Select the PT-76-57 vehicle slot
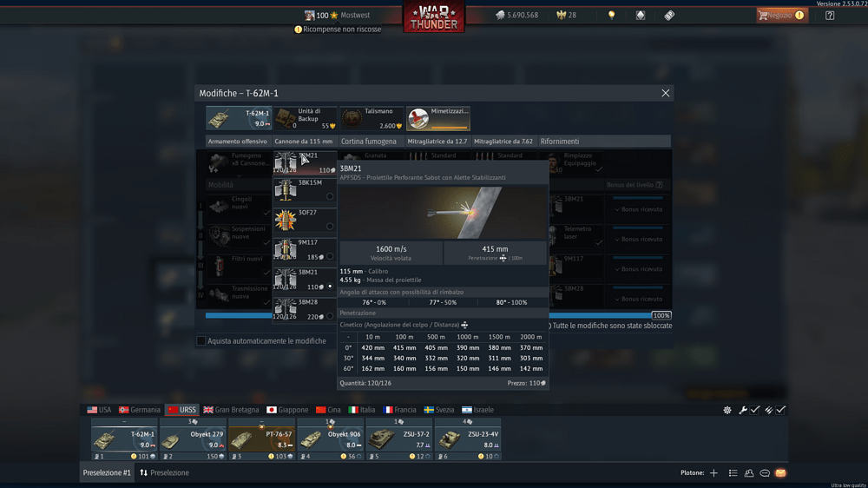This screenshot has width=868, height=488. pos(261,439)
